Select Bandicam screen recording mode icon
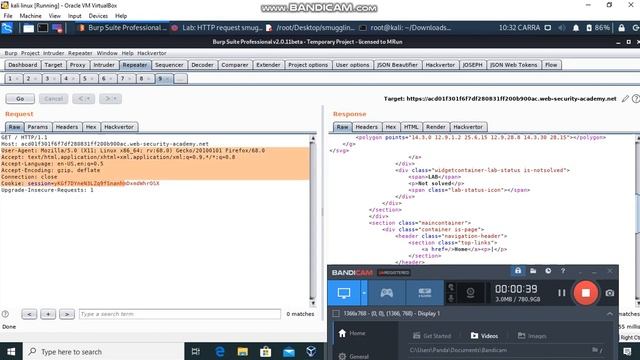This screenshot has width=640, height=360. 344,293
